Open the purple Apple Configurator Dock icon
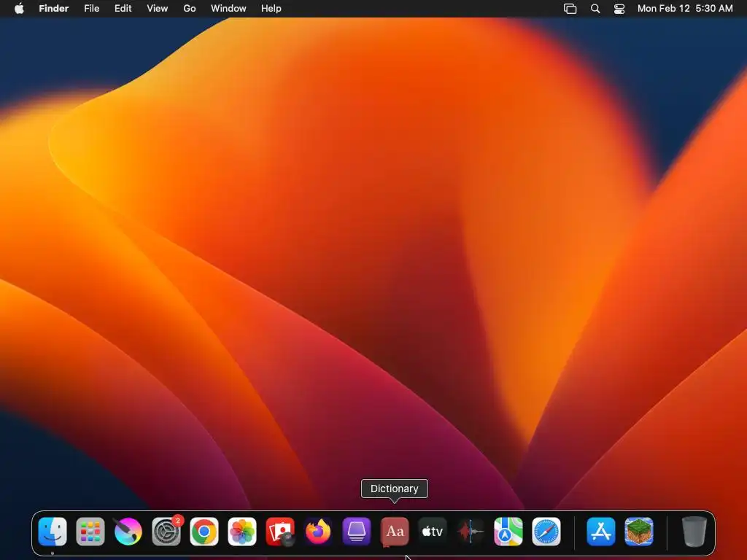Screen dimensions: 747x560 click(356, 532)
